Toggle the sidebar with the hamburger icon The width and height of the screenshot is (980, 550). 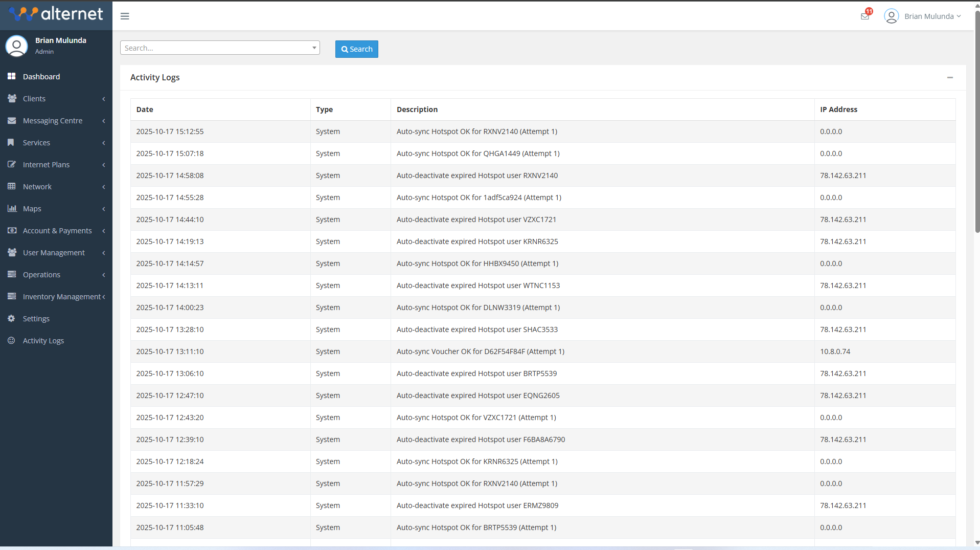[124, 16]
